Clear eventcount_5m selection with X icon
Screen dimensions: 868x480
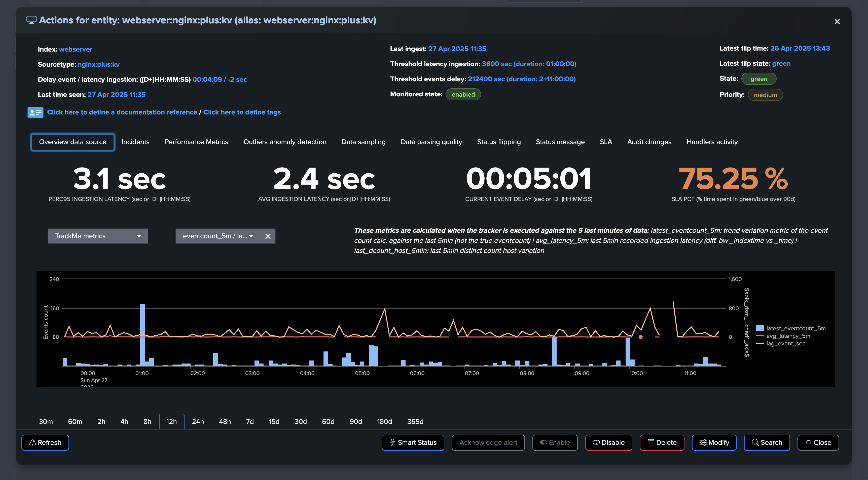pos(268,236)
